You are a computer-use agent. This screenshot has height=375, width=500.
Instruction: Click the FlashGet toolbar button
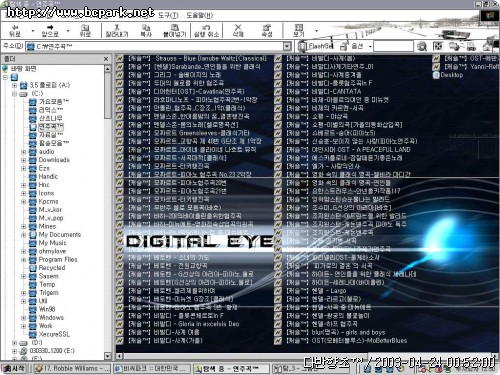pos(316,46)
